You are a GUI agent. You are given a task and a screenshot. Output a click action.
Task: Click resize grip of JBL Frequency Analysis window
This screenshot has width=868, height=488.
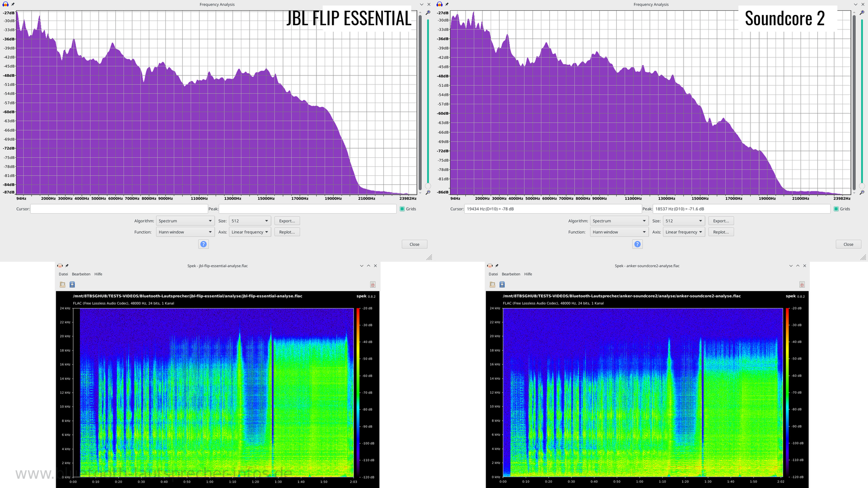pyautogui.click(x=429, y=258)
